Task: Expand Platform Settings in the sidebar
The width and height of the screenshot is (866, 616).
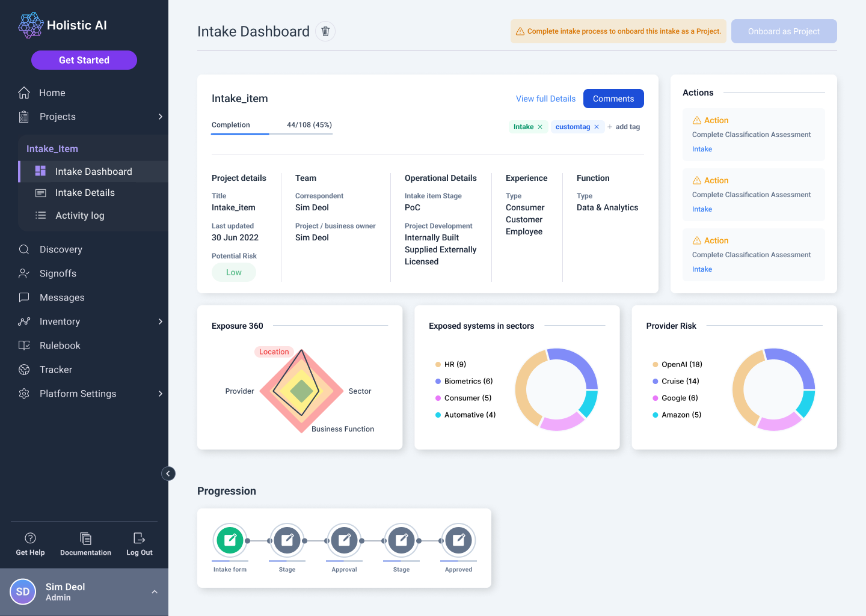Action: coord(160,394)
